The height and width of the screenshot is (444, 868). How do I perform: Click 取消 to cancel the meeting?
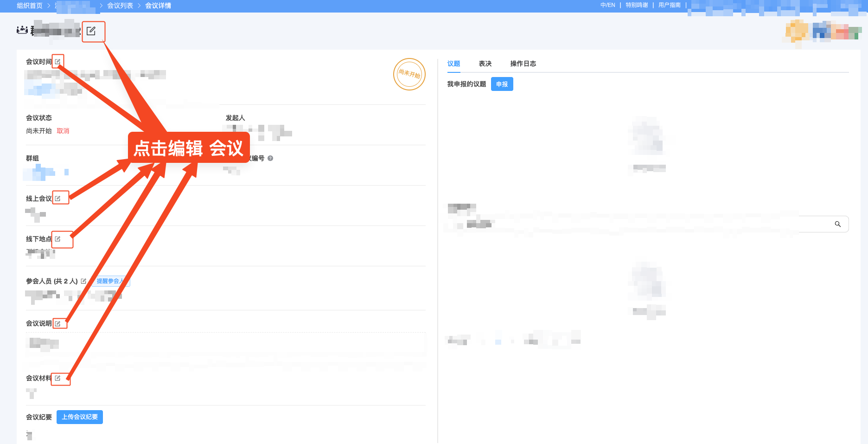click(63, 130)
